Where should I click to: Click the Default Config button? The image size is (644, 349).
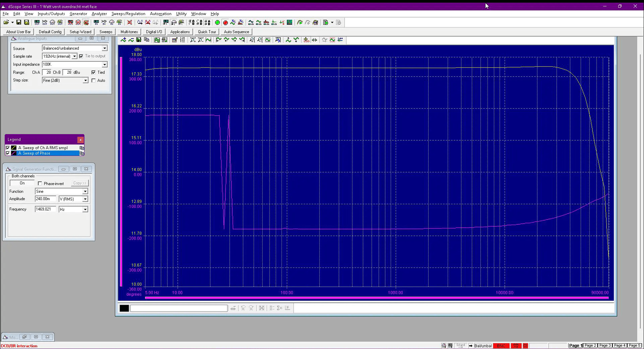point(50,32)
